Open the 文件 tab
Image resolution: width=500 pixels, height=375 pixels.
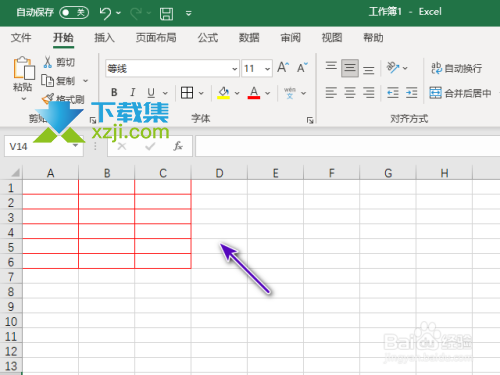tap(21, 38)
